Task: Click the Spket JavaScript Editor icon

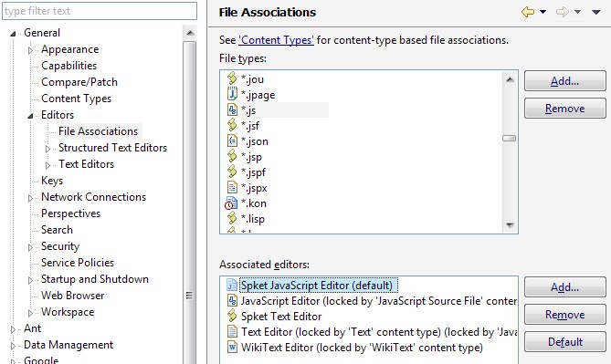Action: tap(232, 285)
